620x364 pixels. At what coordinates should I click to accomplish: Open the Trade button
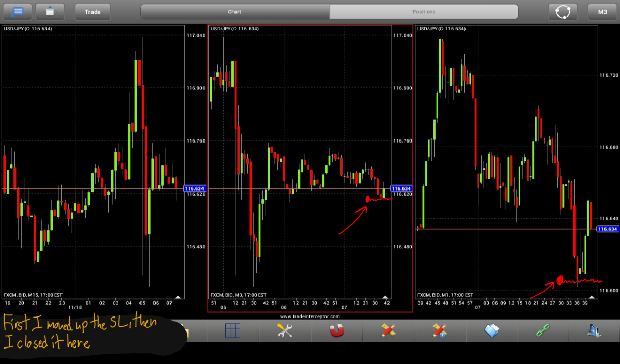[92, 11]
